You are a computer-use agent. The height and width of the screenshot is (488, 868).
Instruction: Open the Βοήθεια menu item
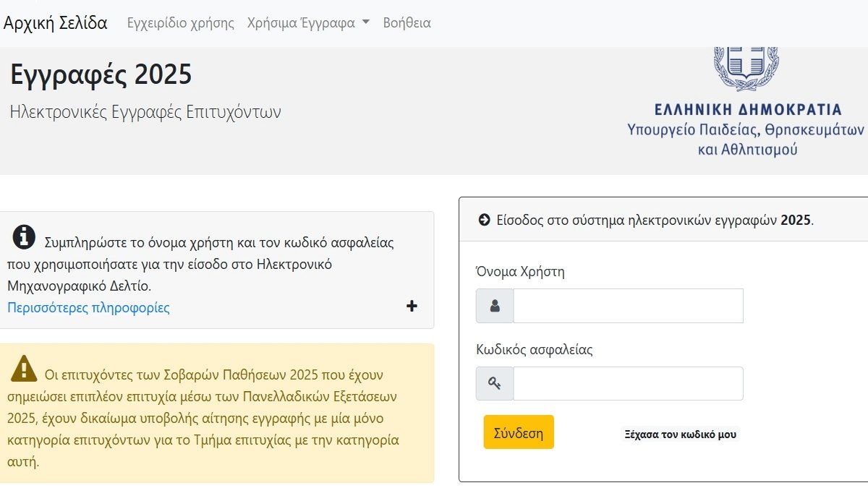[407, 22]
